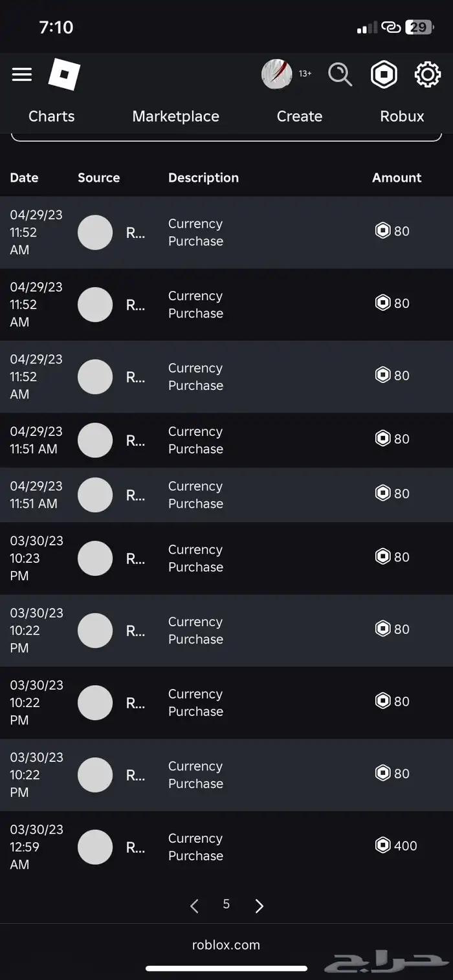Click the source avatar of the first transaction row
The image size is (453, 980).
[x=95, y=232]
